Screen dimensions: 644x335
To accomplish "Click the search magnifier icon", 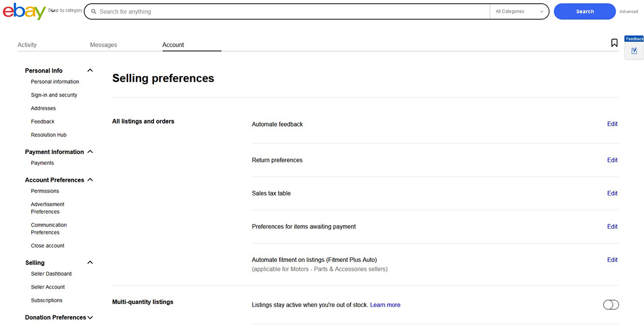I will click(93, 11).
